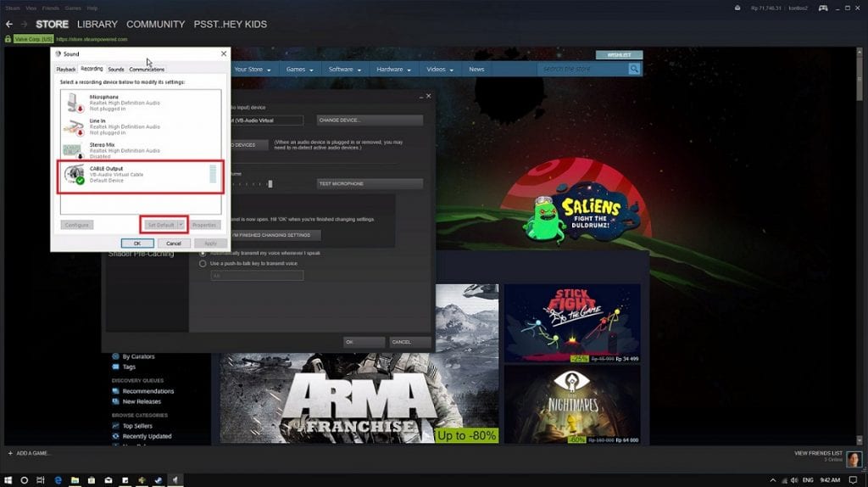Click View Friends List
Image resolution: width=868 pixels, height=487 pixels.
818,453
